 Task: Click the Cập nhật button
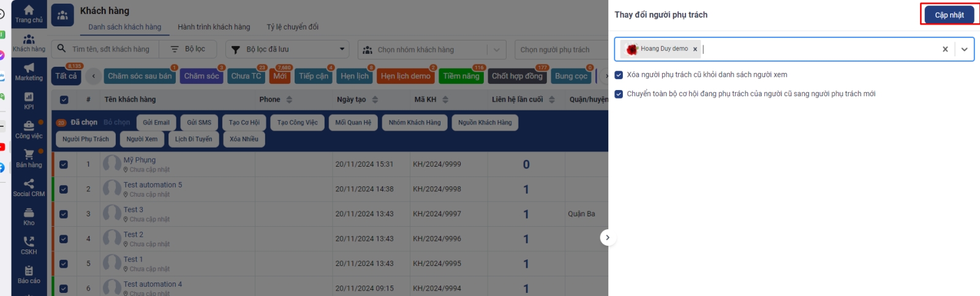949,15
